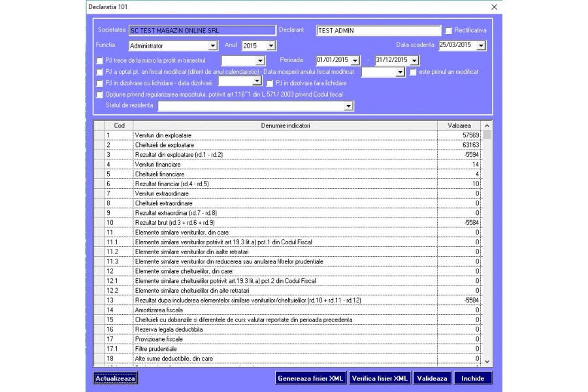Select the Provizioane fiscale row
Image resolution: width=588 pixels, height=392 pixels.
(x=287, y=339)
